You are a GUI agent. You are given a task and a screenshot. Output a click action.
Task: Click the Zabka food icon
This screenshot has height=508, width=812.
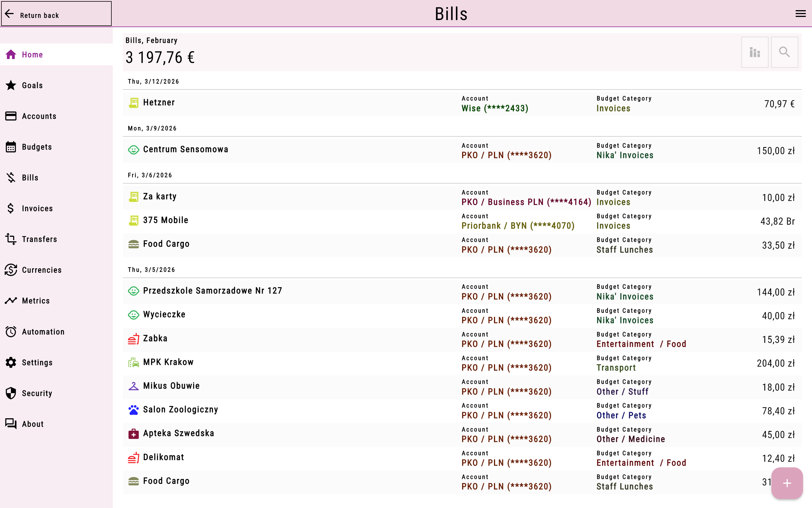click(x=134, y=339)
